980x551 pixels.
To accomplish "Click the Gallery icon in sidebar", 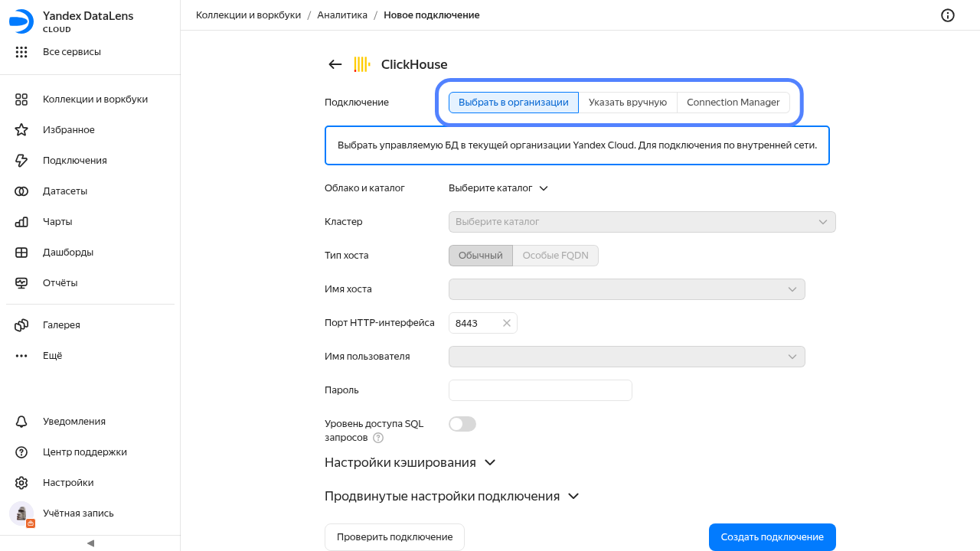I will tap(21, 325).
